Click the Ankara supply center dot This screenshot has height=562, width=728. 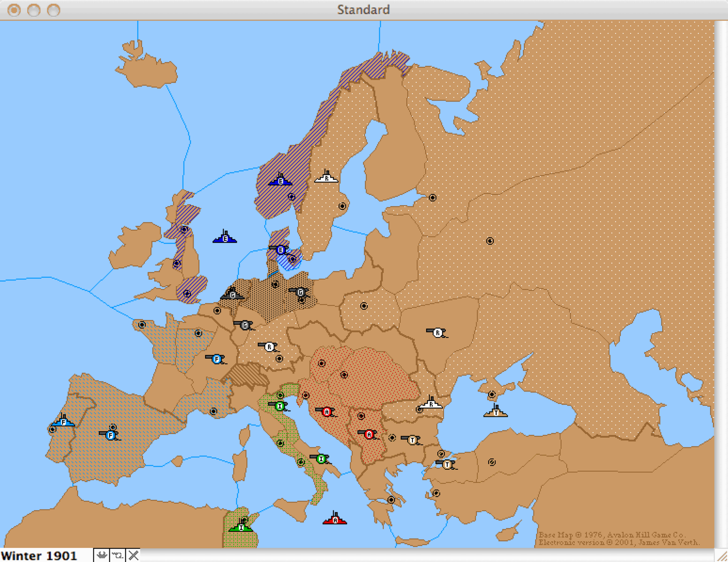click(491, 462)
